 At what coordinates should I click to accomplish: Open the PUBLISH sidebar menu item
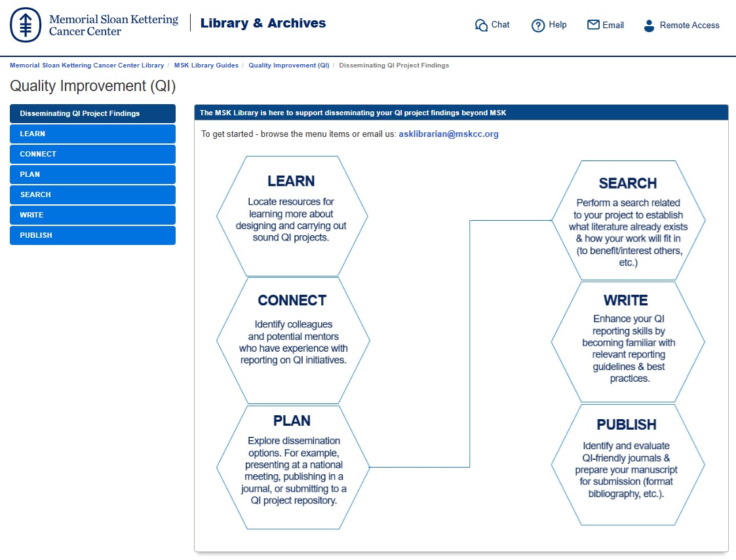(x=92, y=235)
